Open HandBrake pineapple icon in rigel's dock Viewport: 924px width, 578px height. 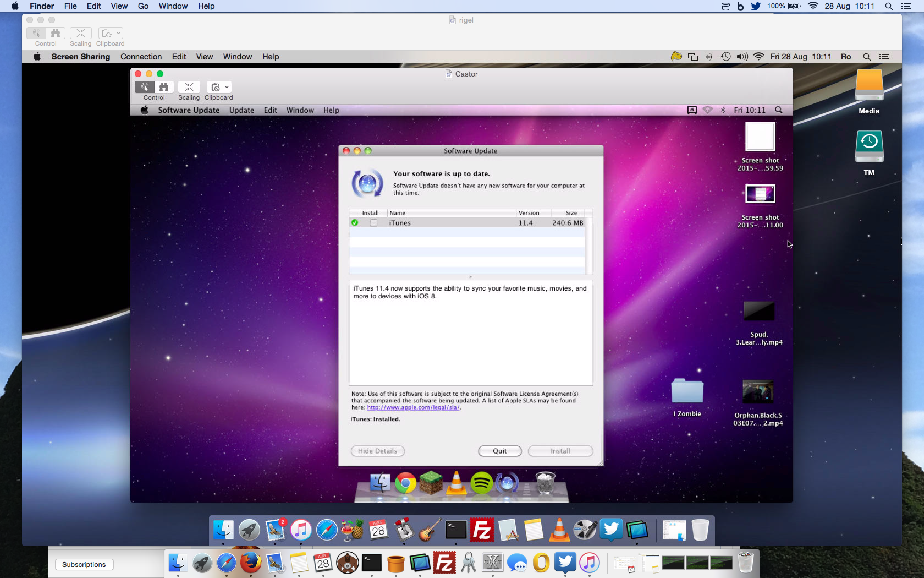(353, 530)
